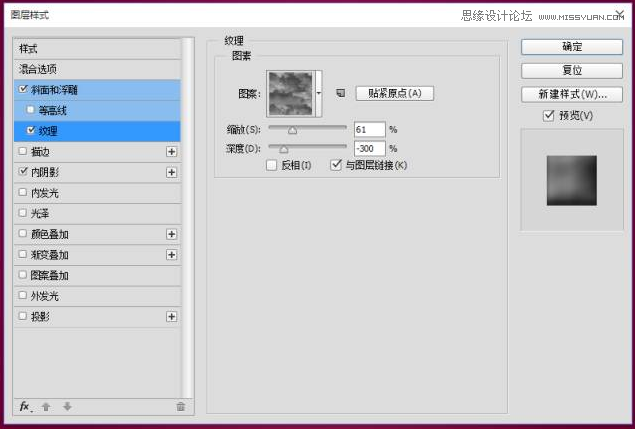Viewport: 635px width, 429px height.
Task: Click the 深度 value field showing -300
Action: point(369,149)
